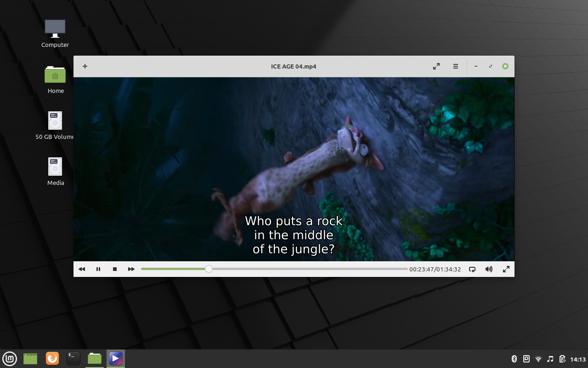Click the playback time 00:23:47/01:34:32

coord(435,269)
